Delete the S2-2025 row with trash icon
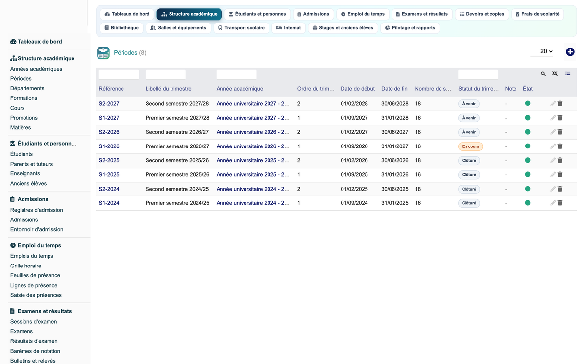588x364 pixels. (x=560, y=160)
